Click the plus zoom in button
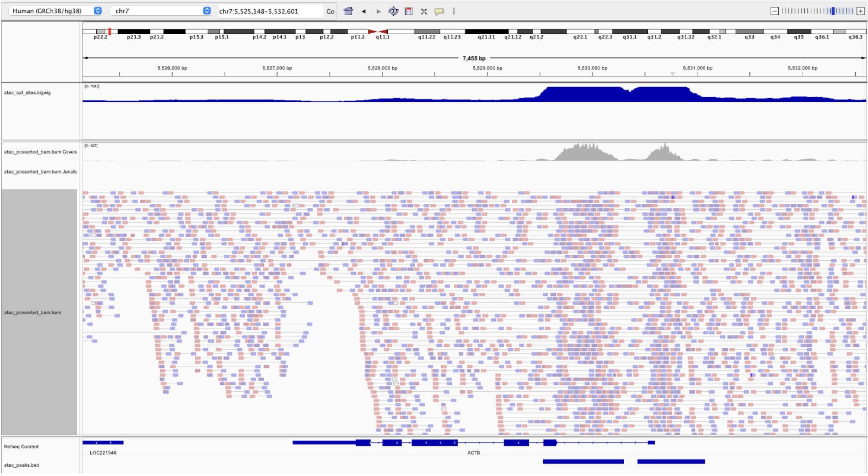Viewport: 868px width, 476px height. point(861,11)
